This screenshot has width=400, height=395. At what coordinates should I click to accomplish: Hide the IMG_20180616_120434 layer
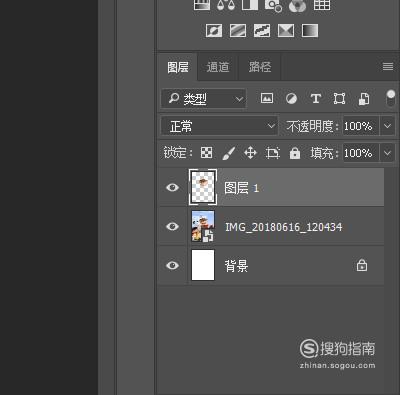(172, 226)
